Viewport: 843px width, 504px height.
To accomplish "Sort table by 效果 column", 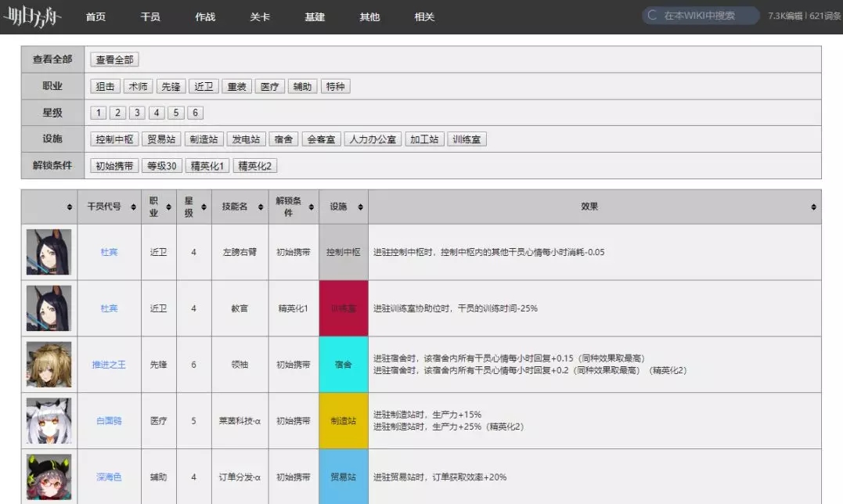I will (813, 207).
